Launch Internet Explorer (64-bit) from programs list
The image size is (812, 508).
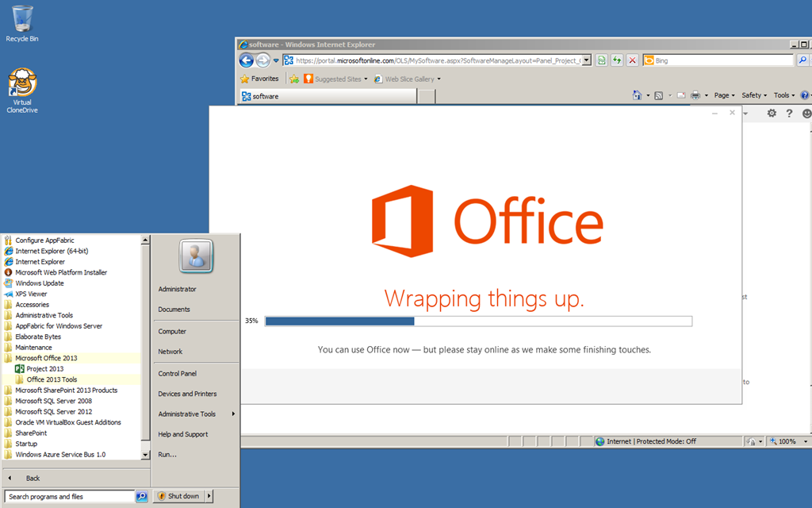click(46, 251)
